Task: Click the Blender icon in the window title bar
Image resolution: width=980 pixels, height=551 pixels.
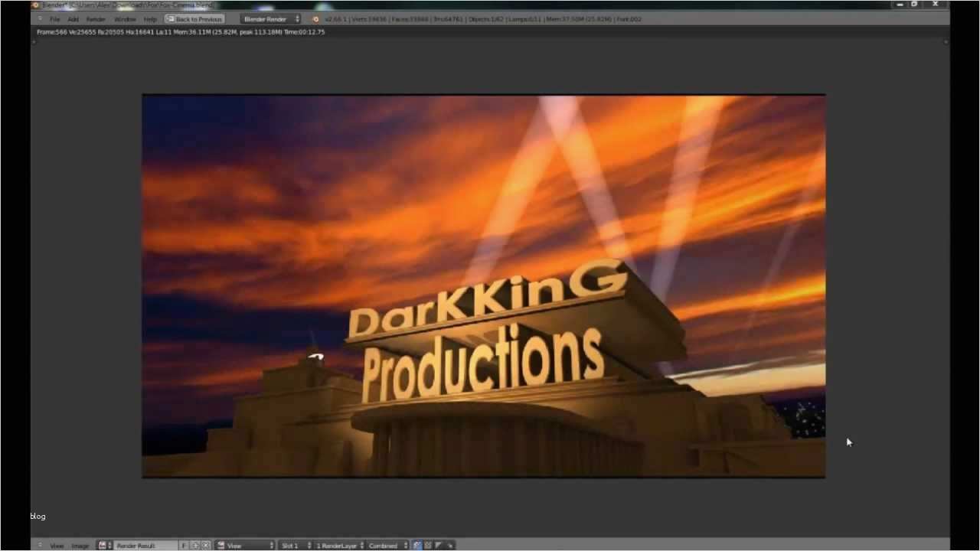Action: click(x=35, y=5)
